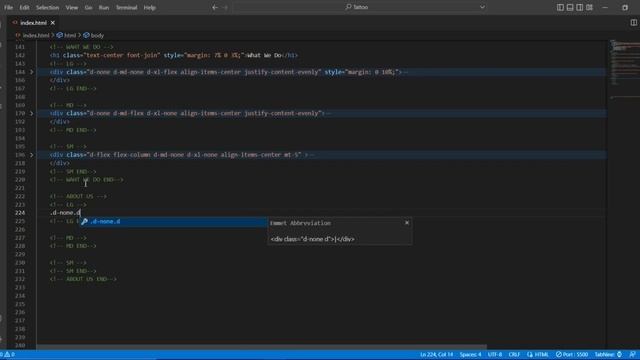Close the Emmet Abbreviation details popup
640x360 pixels.
[x=407, y=223]
